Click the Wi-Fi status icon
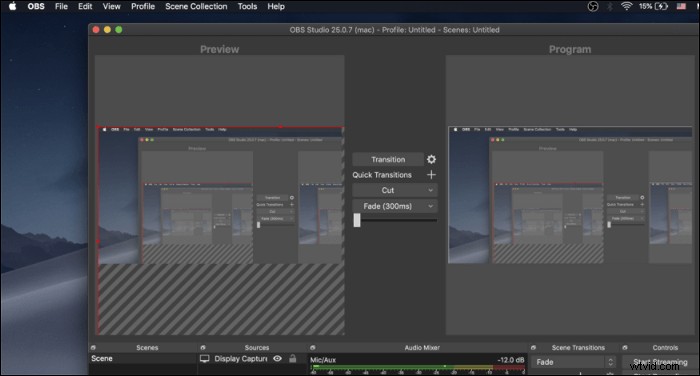Image resolution: width=700 pixels, height=376 pixels. coord(626,6)
